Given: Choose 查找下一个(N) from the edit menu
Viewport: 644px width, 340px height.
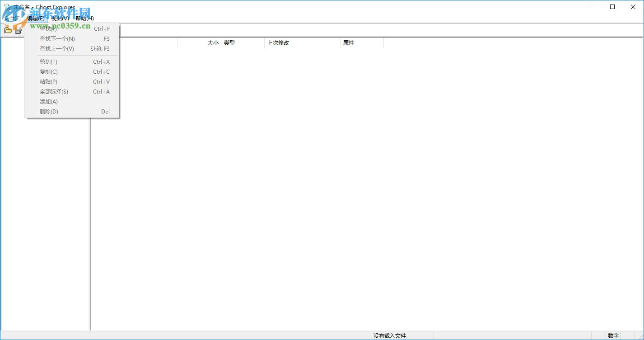Looking at the screenshot, I should [x=72, y=39].
